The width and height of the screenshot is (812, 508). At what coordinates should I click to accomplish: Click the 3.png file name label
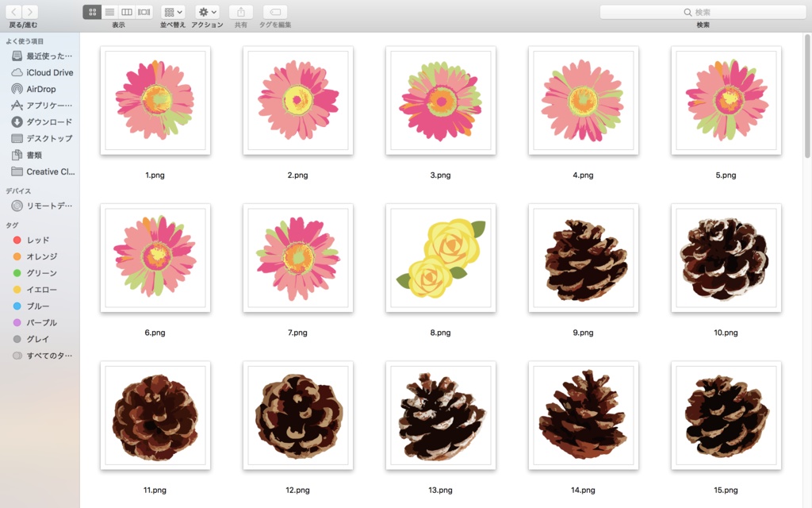point(440,175)
